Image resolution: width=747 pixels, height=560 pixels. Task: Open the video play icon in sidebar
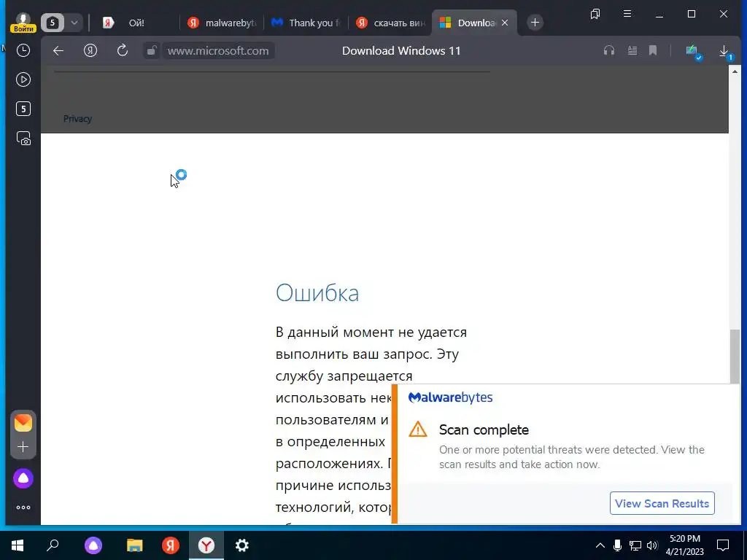click(23, 79)
